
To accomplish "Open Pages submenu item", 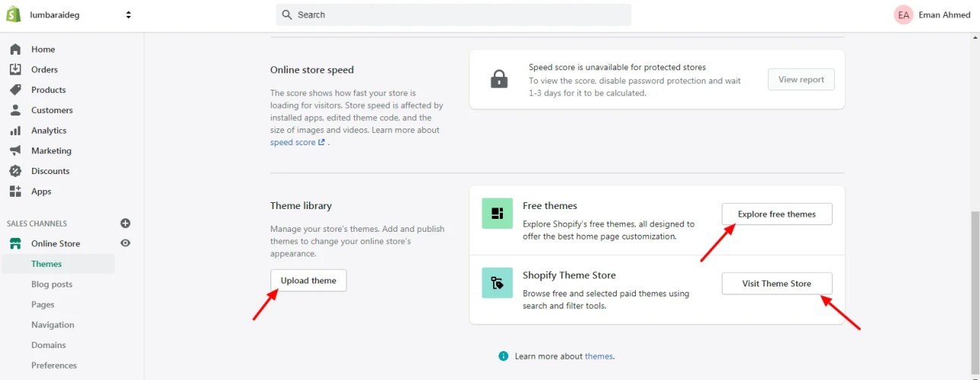I will (x=43, y=305).
